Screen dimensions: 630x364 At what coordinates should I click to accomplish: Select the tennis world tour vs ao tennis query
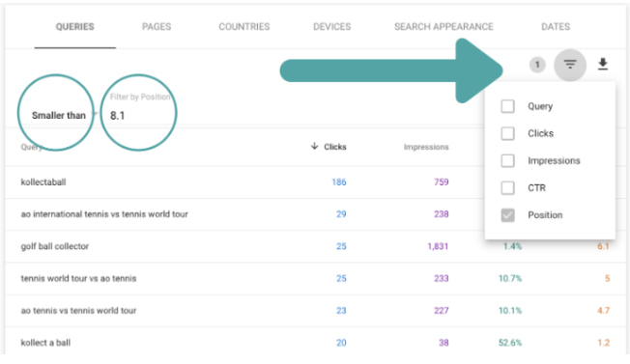point(78,278)
